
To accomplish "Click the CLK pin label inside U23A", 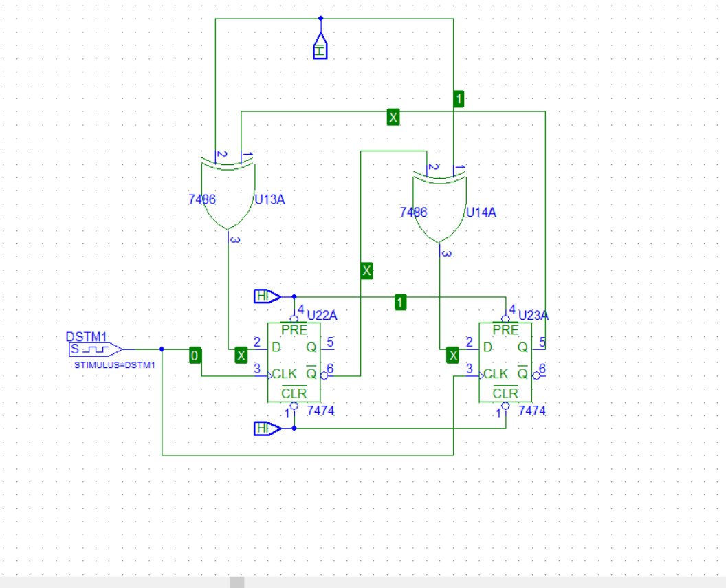I will tap(496, 373).
